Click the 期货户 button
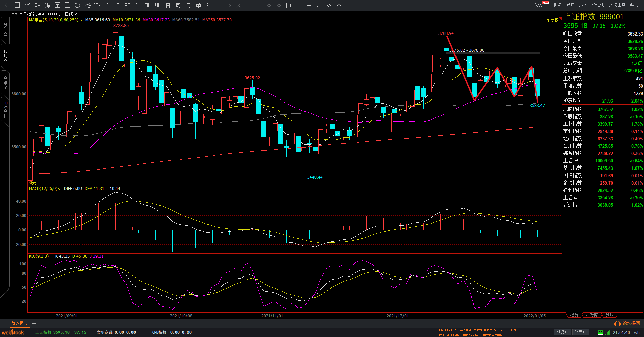The width and height of the screenshot is (644, 337). click(562, 332)
